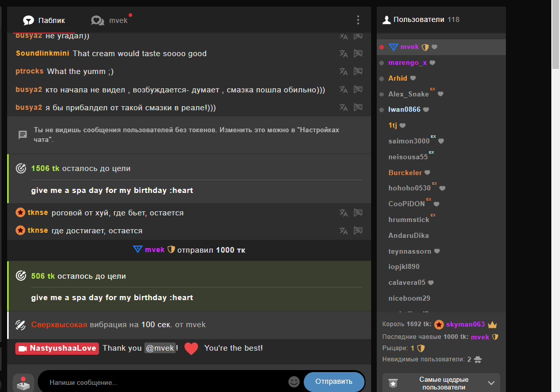Click the joystick toy control icon
The image size is (560, 392).
click(23, 383)
